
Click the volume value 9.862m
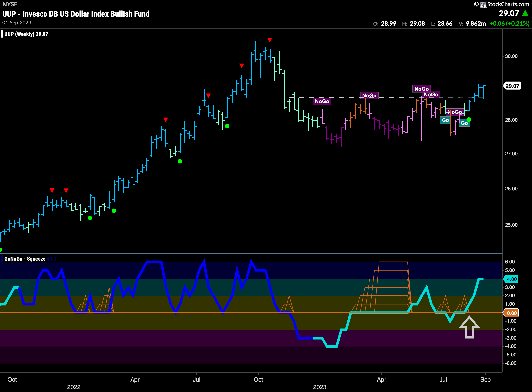(x=476, y=24)
